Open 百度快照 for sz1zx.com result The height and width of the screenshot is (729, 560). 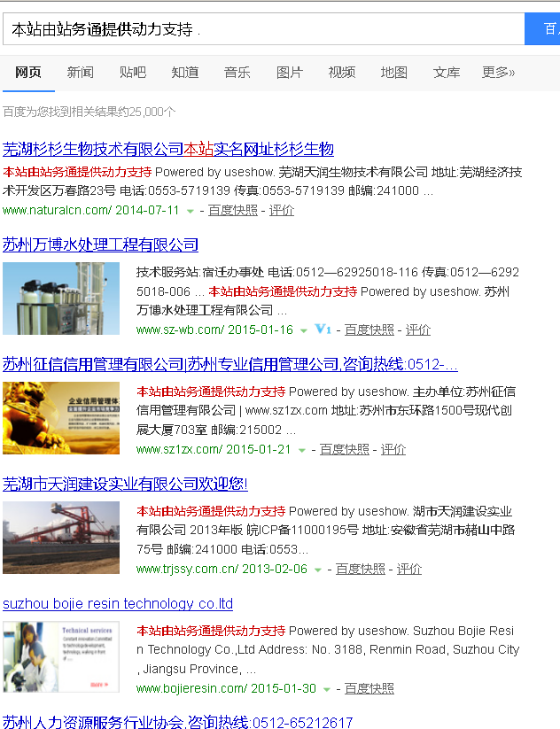344,450
